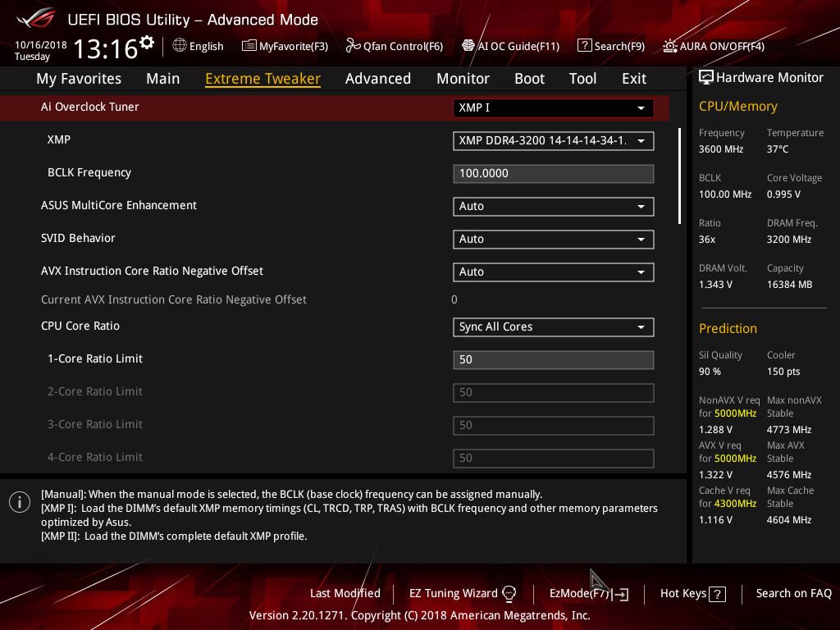Click the 90 % Sil Quality value
This screenshot has width=840, height=630.
coord(710,372)
